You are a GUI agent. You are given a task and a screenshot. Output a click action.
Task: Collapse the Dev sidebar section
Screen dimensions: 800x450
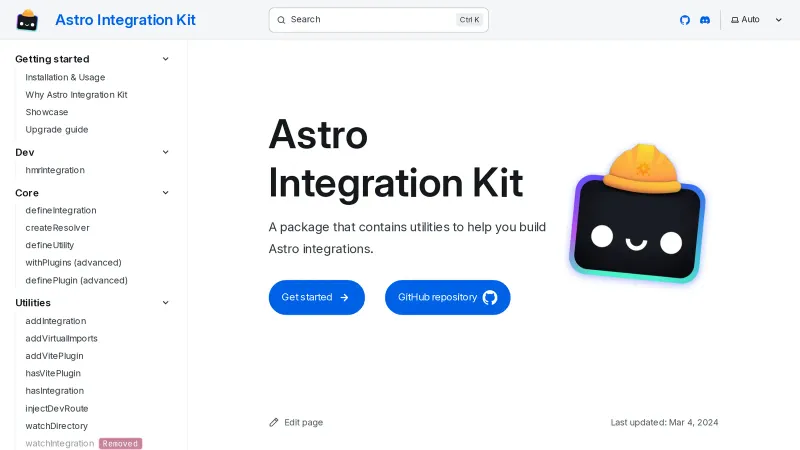pyautogui.click(x=166, y=152)
